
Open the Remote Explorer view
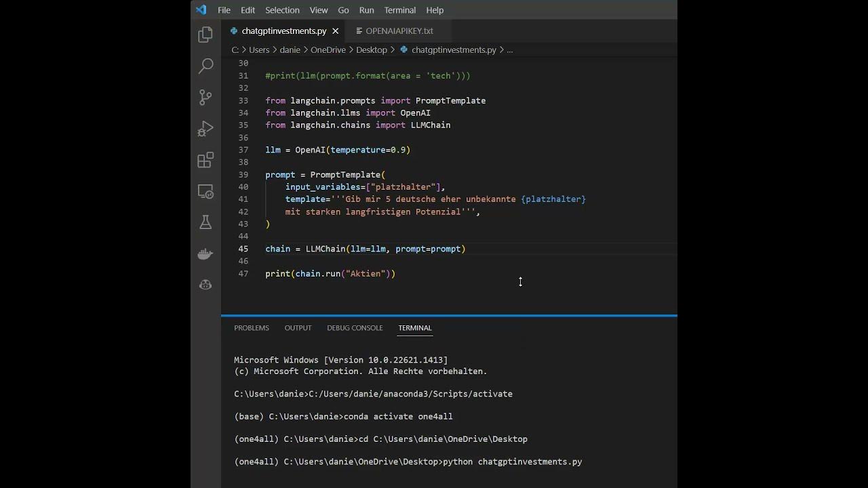pyautogui.click(x=205, y=191)
